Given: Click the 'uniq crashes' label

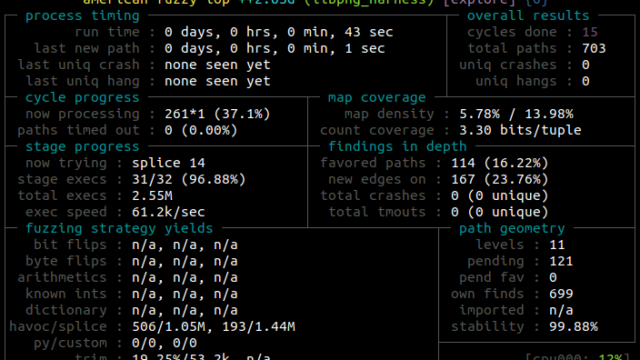Looking at the screenshot, I should [x=508, y=65].
